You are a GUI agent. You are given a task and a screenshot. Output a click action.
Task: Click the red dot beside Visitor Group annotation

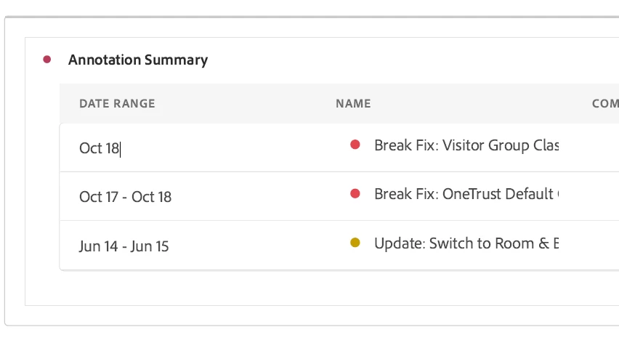coord(355,145)
